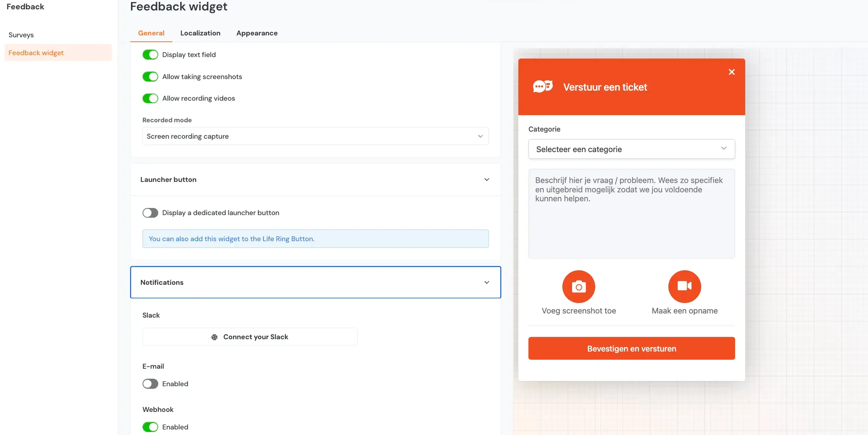Click Bevestigen en versturen button
Screen dimensions: 868x435
pos(631,348)
